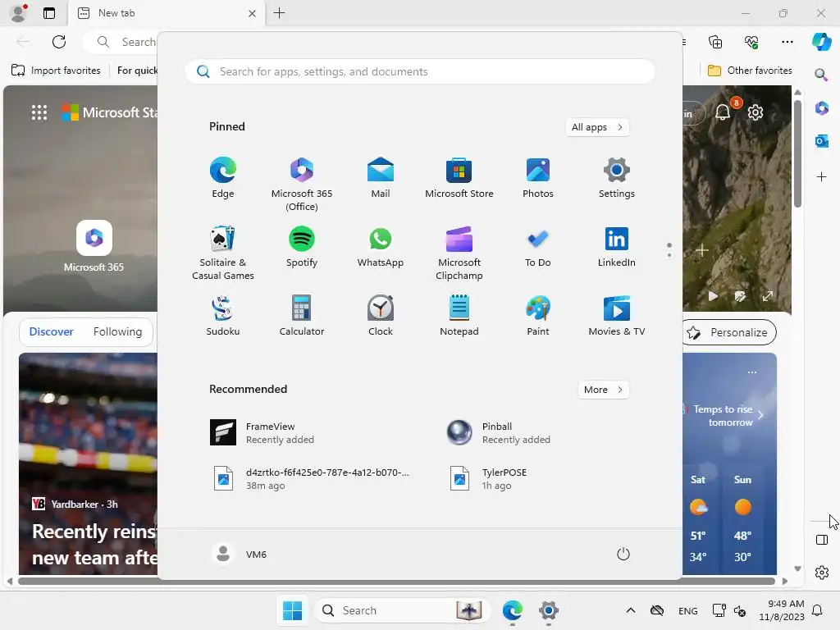
Task: Open Edge profile icon
Action: [x=18, y=13]
